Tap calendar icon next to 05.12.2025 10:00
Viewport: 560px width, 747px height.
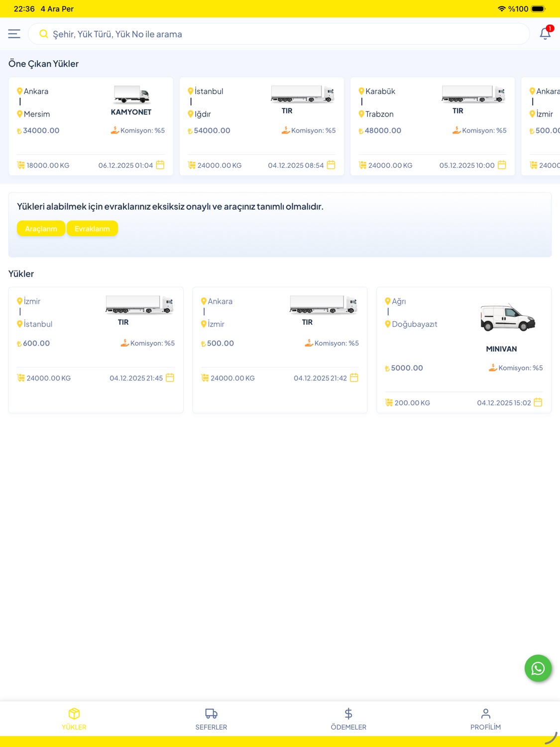[502, 165]
